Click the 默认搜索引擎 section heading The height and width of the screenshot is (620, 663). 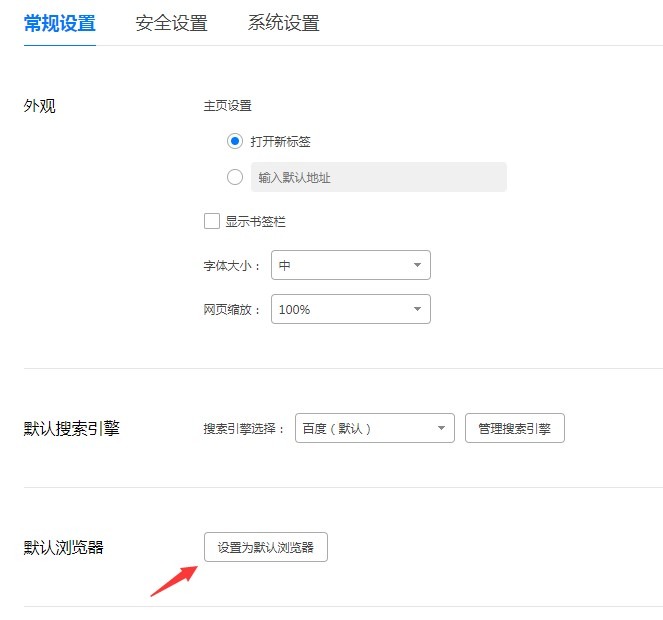pos(71,428)
